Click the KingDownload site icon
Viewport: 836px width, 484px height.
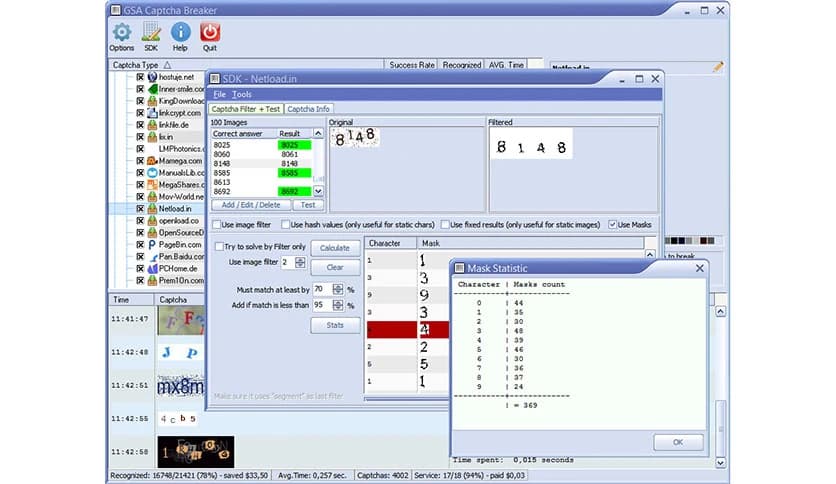(x=152, y=101)
